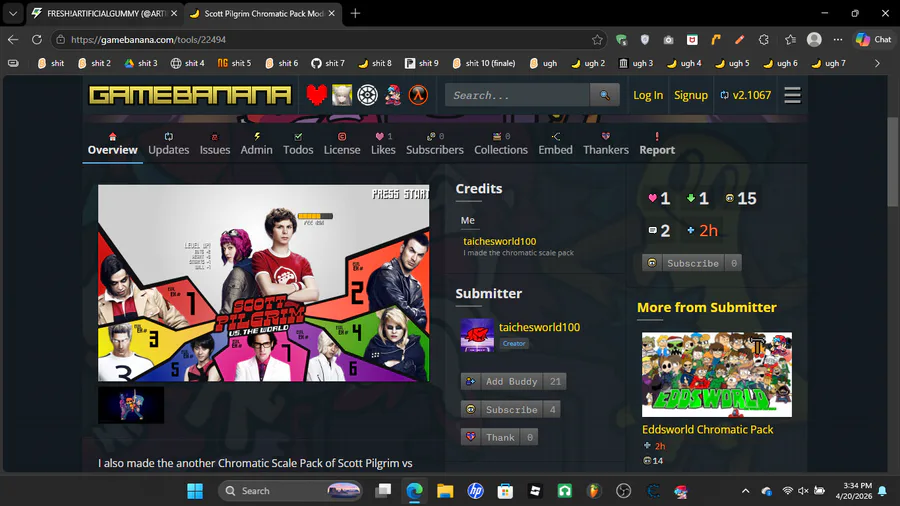The width and height of the screenshot is (900, 506).
Task: Show more bookmarks chevron
Action: 877,63
